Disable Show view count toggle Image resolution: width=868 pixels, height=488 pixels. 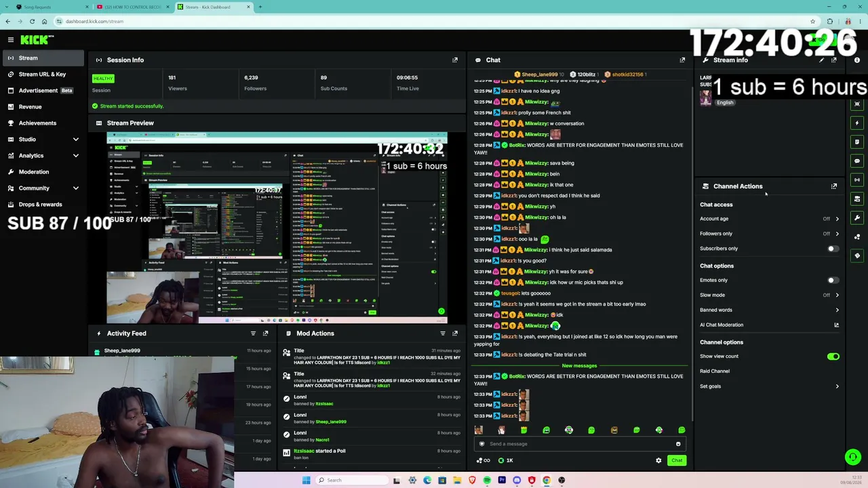(x=833, y=357)
